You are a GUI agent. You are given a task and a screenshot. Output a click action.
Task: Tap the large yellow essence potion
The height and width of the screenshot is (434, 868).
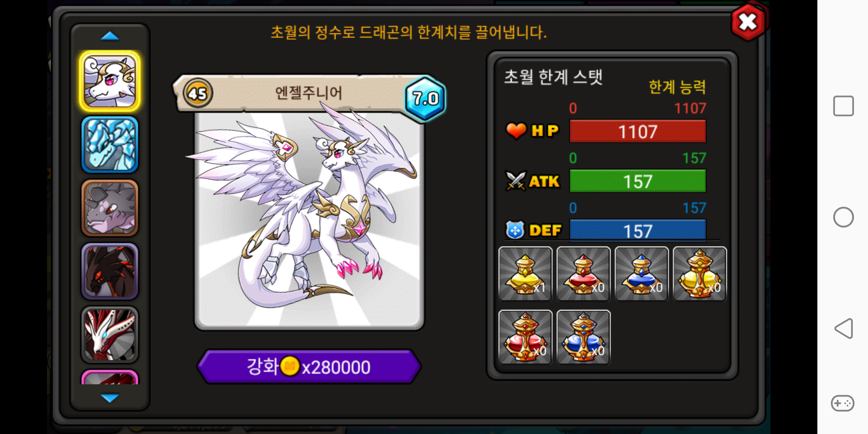(700, 274)
